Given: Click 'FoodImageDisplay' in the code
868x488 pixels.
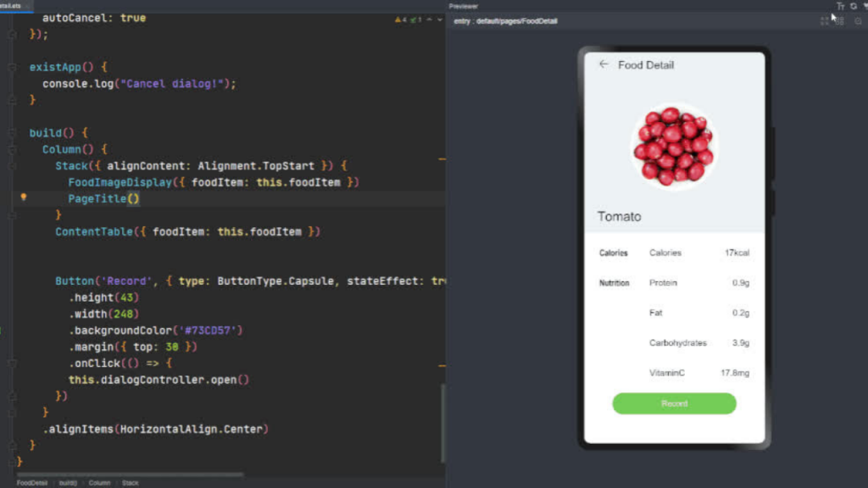Looking at the screenshot, I should click(120, 182).
